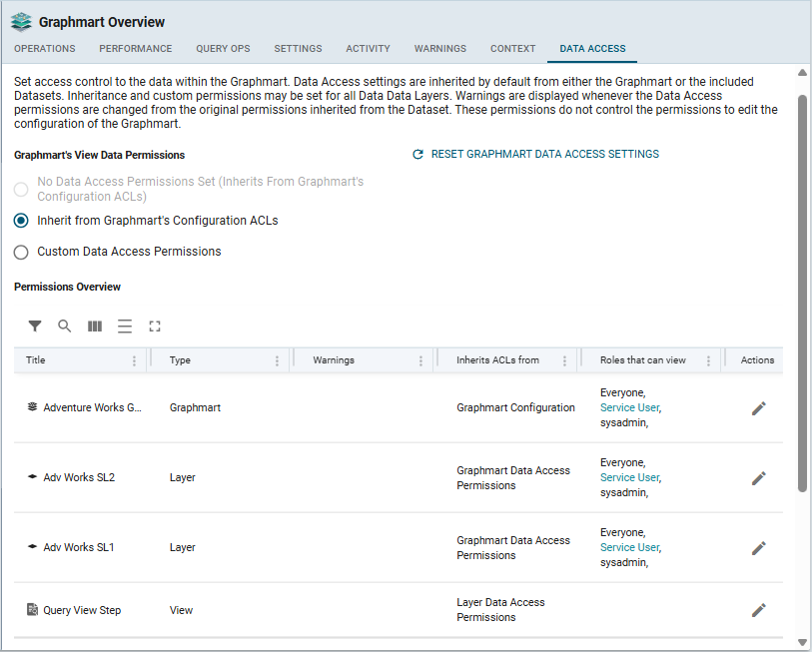The image size is (812, 652).
Task: Open Service User link in Adv Works SL2 row
Action: (x=629, y=477)
